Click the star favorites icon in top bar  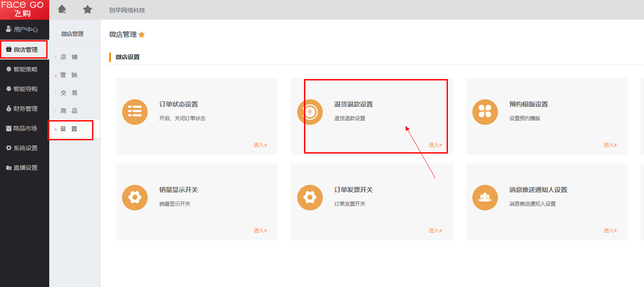(87, 9)
